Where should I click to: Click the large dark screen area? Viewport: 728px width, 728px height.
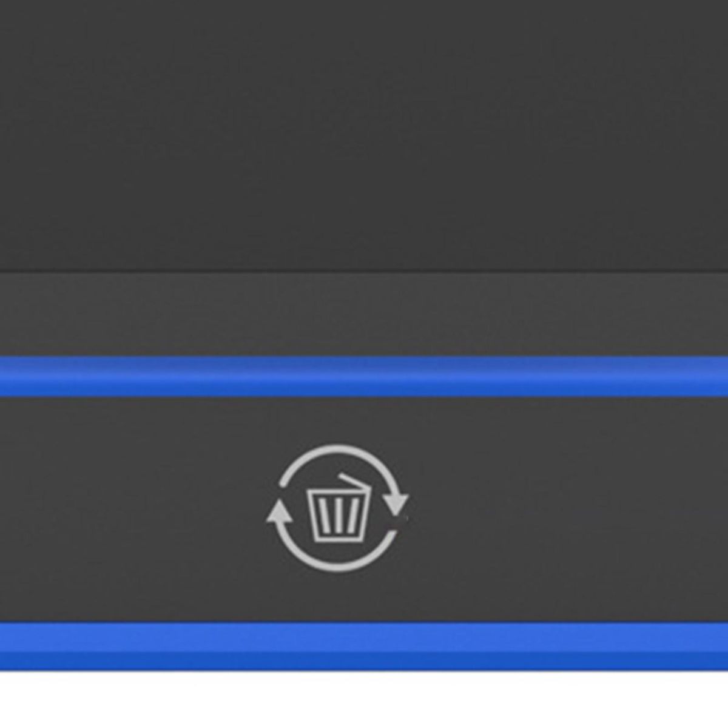pos(364,135)
